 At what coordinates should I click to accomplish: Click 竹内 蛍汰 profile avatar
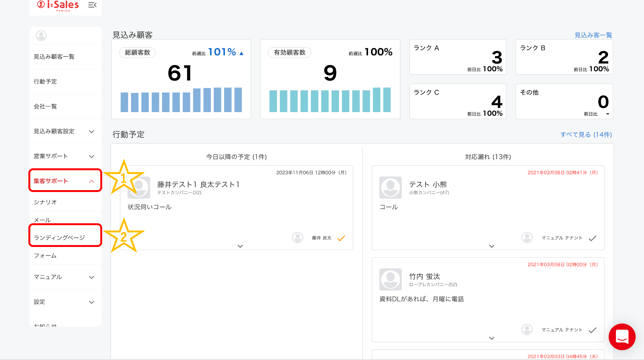390,279
